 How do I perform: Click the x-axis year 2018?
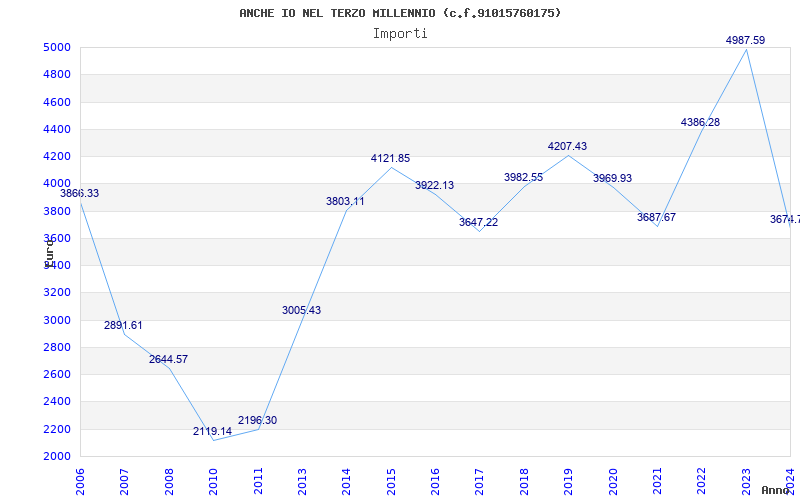tap(524, 482)
